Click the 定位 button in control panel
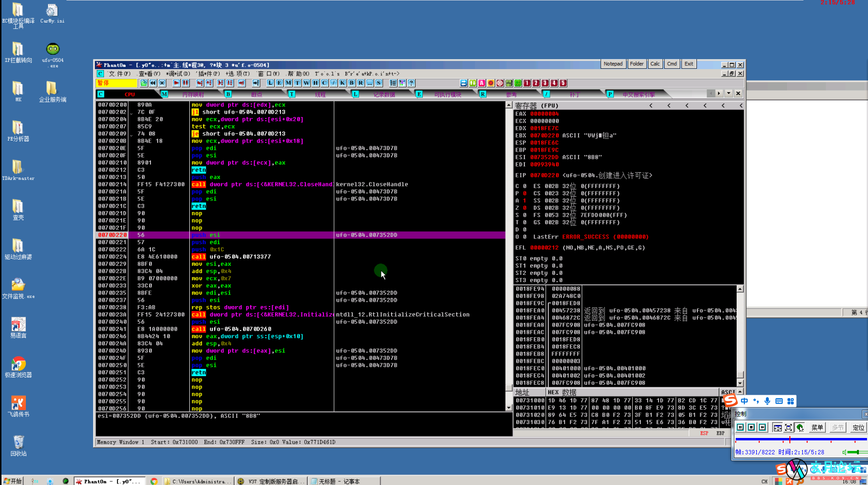The height and width of the screenshot is (485, 868). pyautogui.click(x=858, y=427)
